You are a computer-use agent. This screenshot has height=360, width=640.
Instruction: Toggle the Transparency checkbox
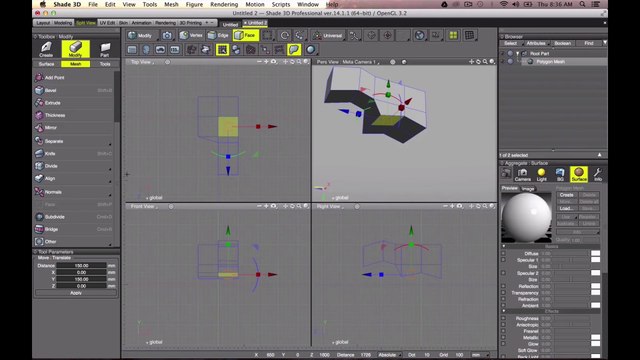click(x=503, y=293)
